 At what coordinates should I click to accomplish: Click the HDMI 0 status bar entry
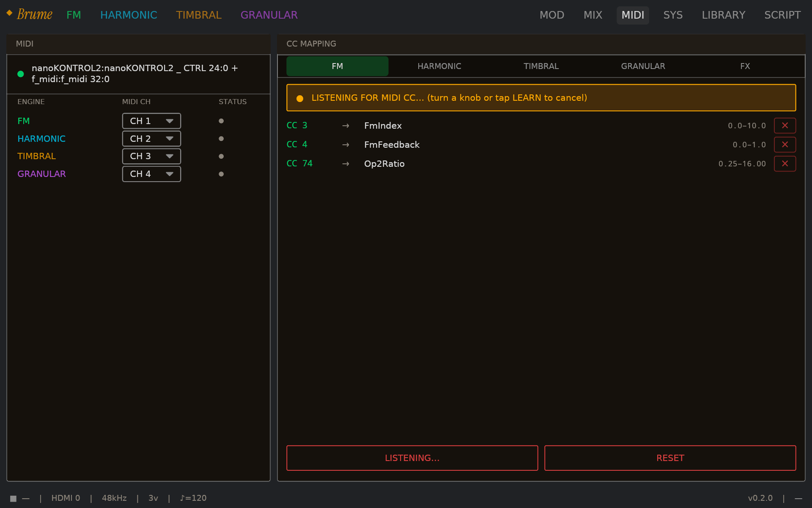pyautogui.click(x=66, y=498)
